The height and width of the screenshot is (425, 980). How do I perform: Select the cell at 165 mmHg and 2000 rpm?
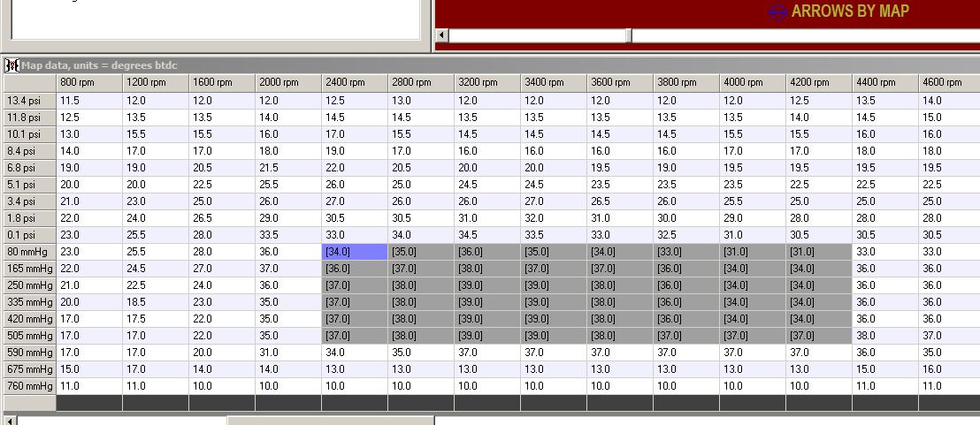tap(288, 269)
